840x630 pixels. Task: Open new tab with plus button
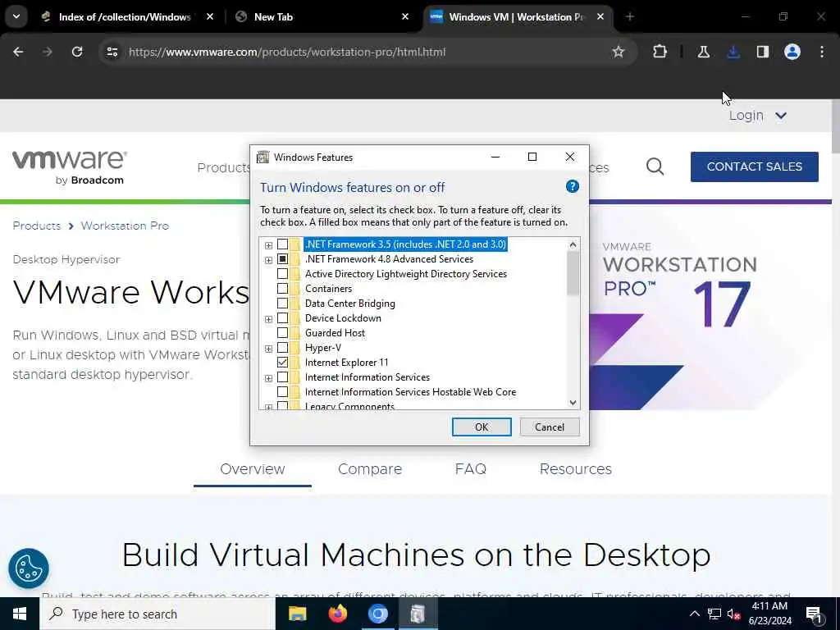629,16
